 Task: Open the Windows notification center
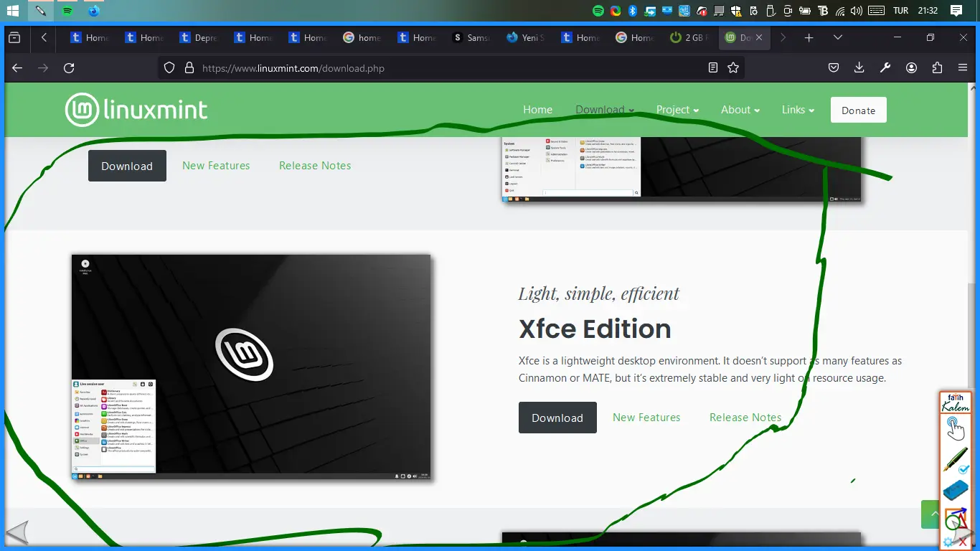tap(956, 11)
